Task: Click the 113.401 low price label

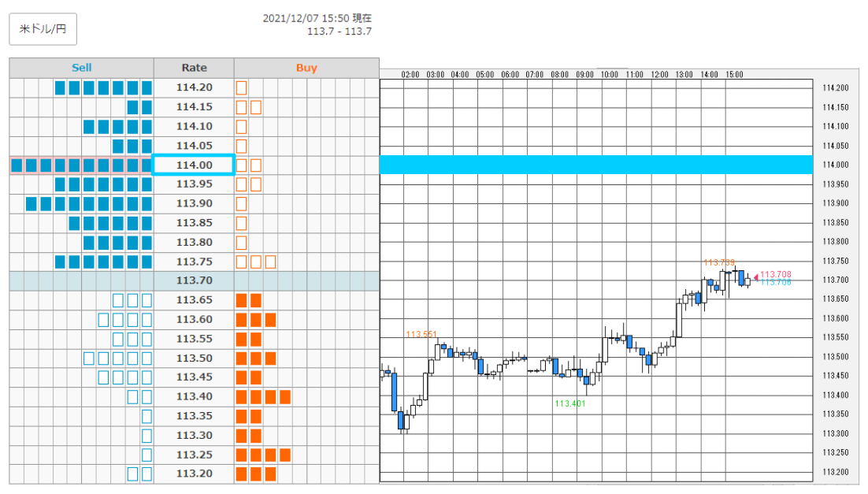Action: coord(569,403)
